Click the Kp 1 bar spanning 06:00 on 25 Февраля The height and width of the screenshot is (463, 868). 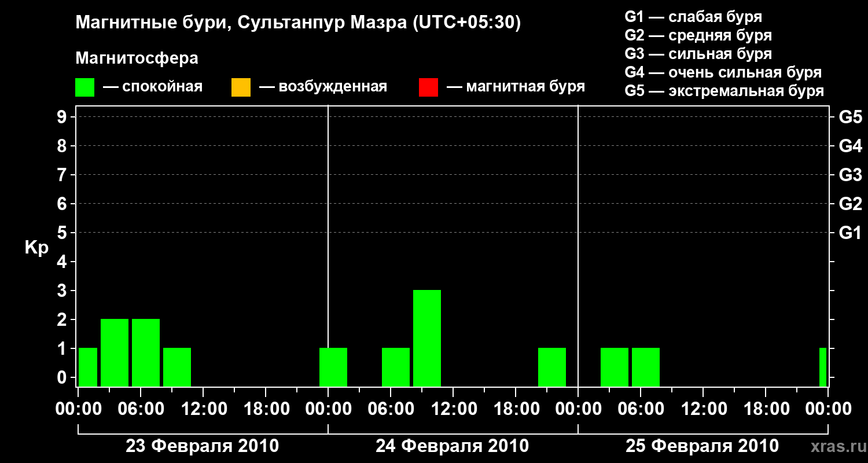click(x=646, y=367)
